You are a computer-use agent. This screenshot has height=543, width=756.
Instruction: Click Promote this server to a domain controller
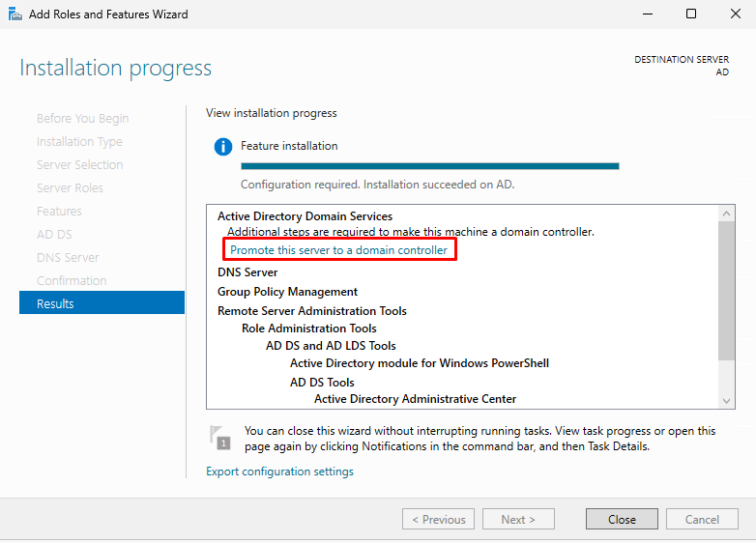[338, 250]
